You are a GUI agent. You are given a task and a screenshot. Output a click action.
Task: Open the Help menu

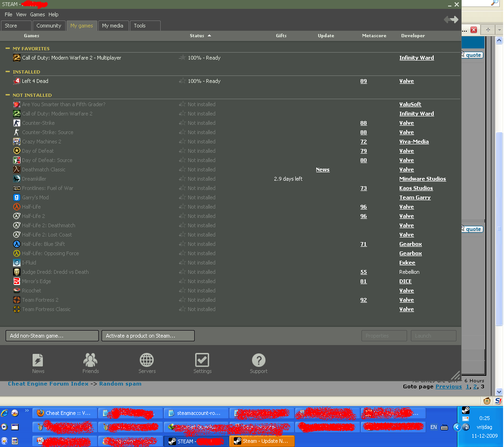pyautogui.click(x=54, y=14)
